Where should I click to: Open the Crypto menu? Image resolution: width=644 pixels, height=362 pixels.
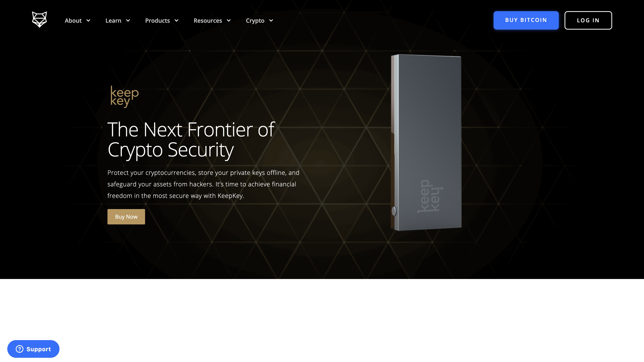pos(259,21)
